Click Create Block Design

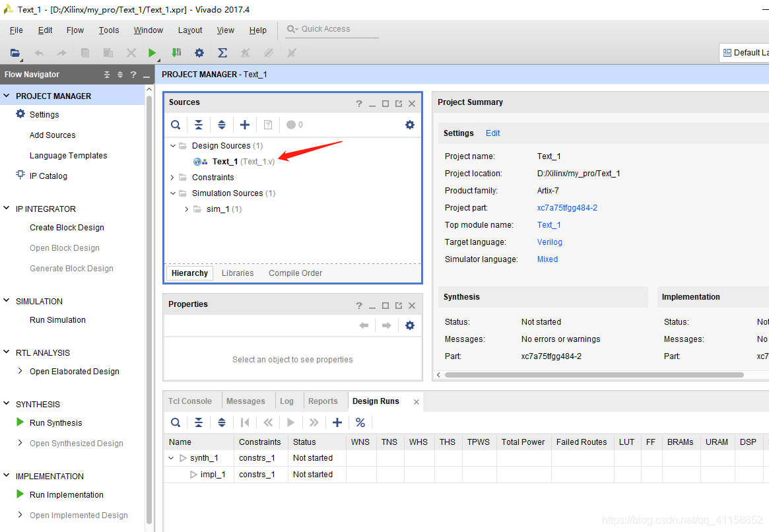pos(67,228)
